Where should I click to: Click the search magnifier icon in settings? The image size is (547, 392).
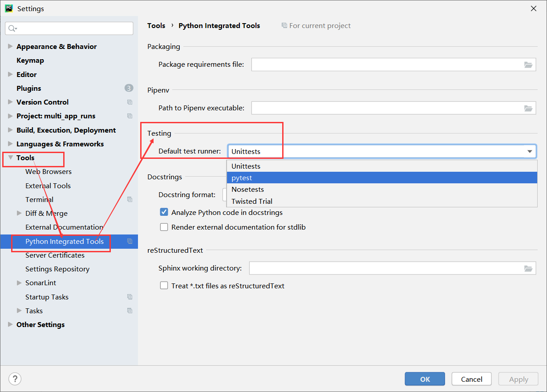pyautogui.click(x=12, y=28)
